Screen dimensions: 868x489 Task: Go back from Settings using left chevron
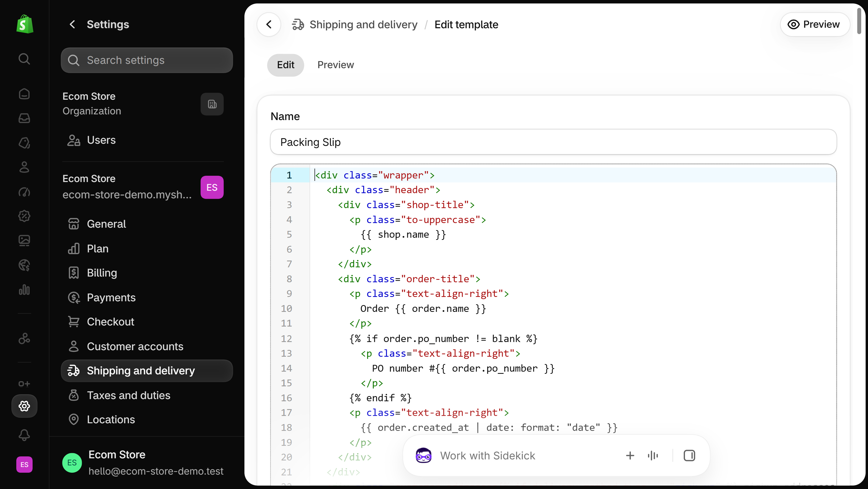[x=72, y=24]
